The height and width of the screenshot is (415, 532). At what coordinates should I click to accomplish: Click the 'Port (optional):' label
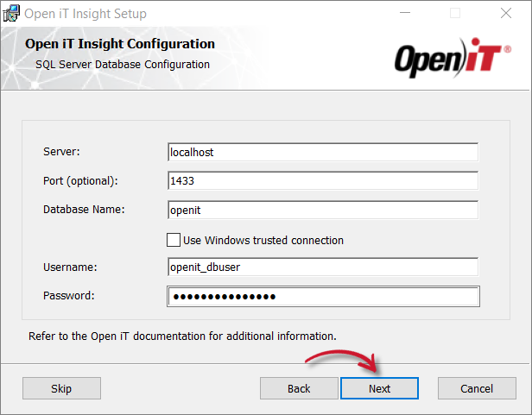coord(80,180)
